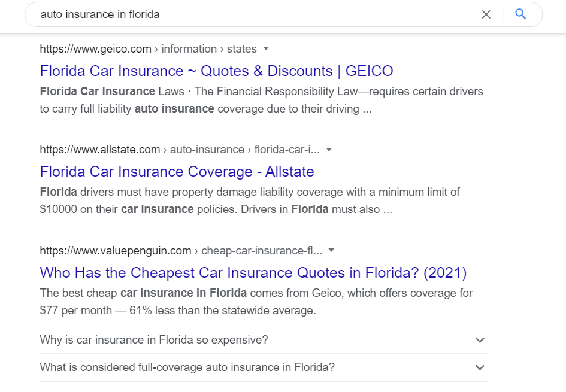Clear the search query with X icon
Screen dimensions: 566x392
point(486,14)
